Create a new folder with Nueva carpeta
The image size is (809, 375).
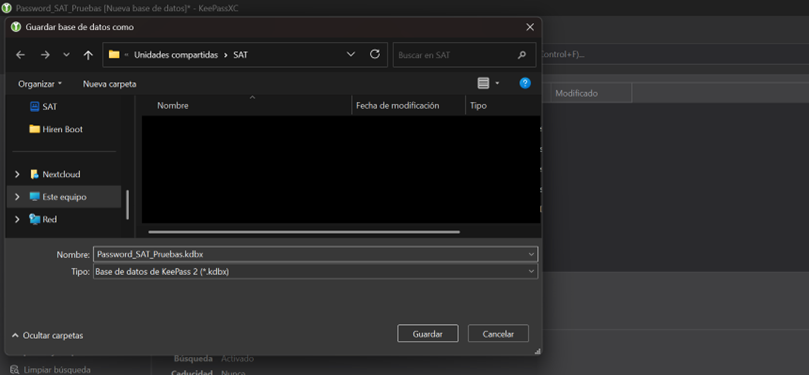tap(109, 84)
